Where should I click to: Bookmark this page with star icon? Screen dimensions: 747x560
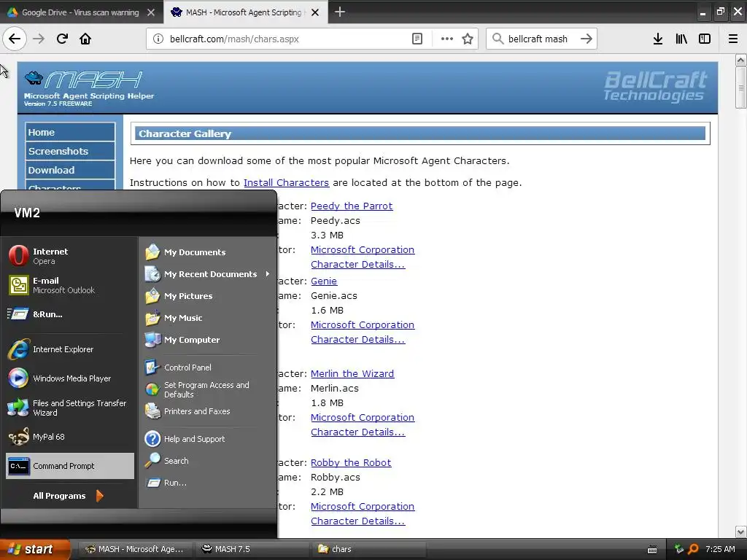(x=468, y=39)
